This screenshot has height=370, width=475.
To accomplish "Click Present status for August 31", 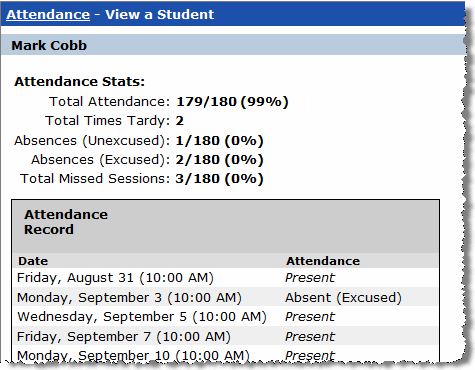I will [x=310, y=278].
